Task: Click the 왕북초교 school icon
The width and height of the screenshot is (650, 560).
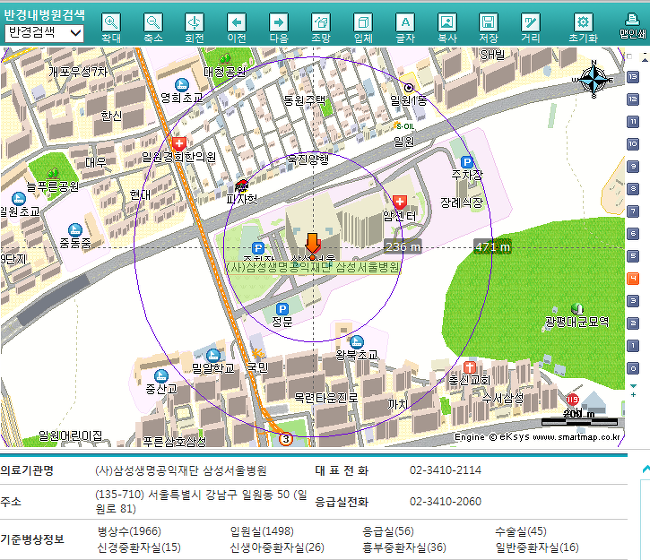Action: pyautogui.click(x=357, y=342)
